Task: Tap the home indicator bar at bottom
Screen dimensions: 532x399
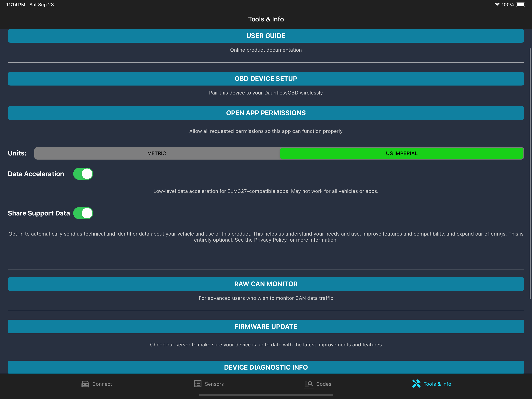Action: click(x=266, y=395)
